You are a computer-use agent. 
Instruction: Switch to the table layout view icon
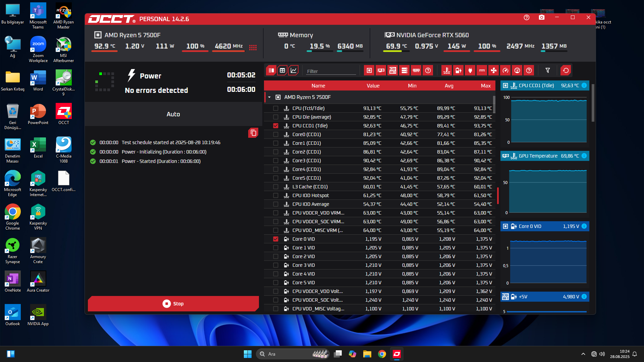coord(282,70)
